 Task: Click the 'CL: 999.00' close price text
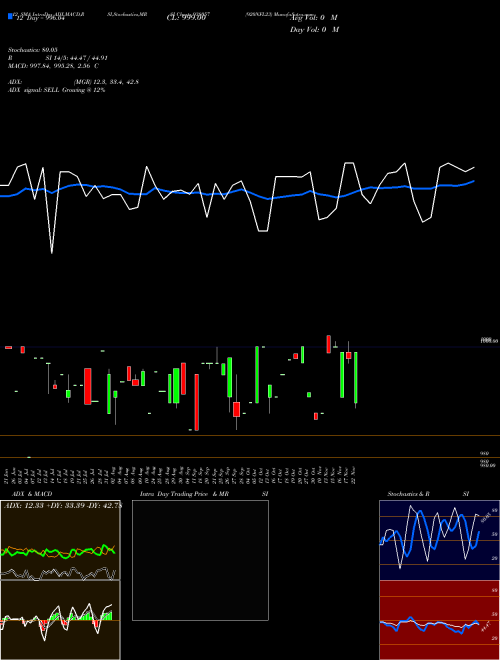pyautogui.click(x=186, y=18)
